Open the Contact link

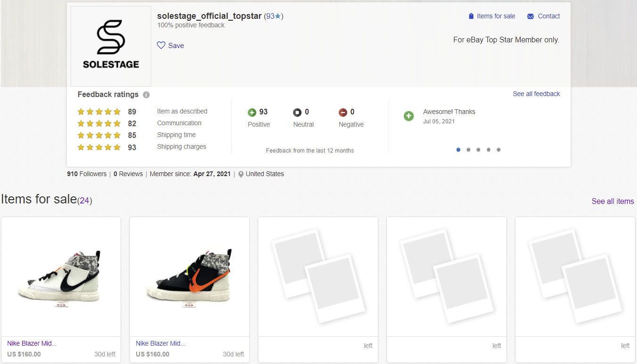click(549, 16)
